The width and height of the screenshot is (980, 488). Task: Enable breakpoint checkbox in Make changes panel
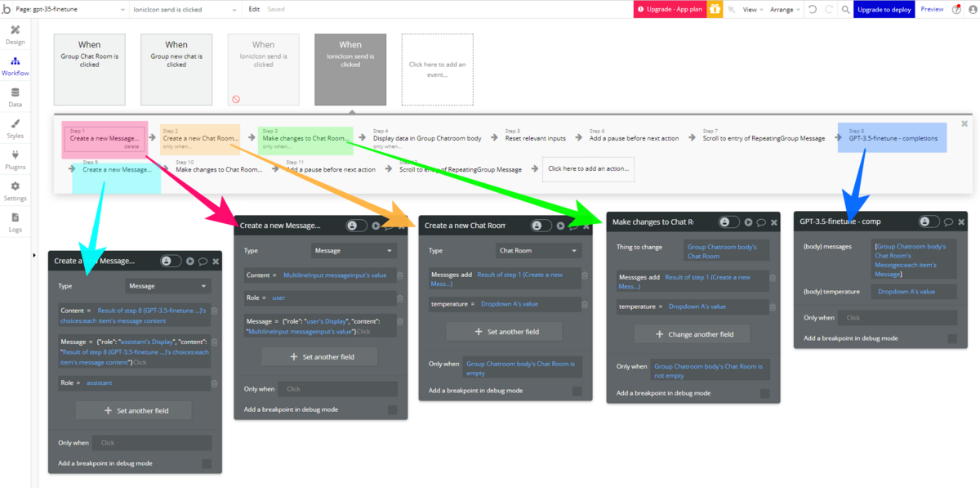[x=765, y=393]
